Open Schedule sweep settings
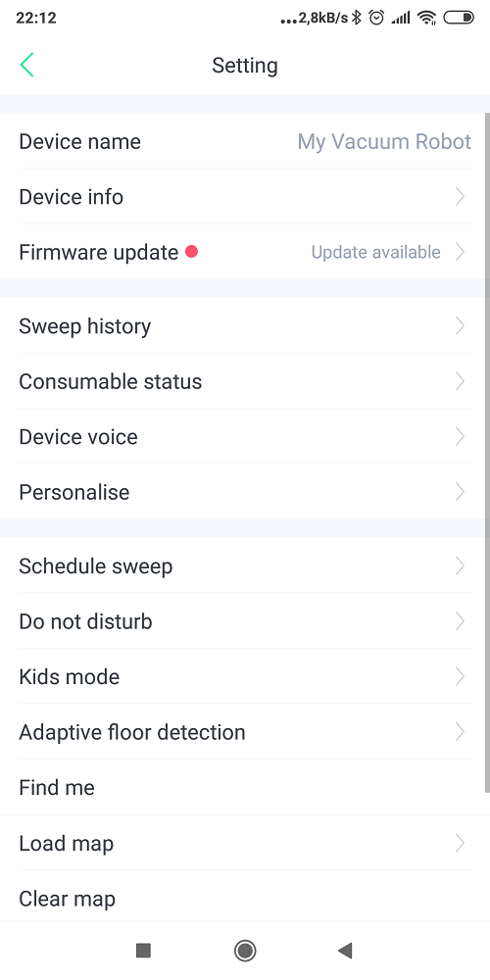The image size is (490, 980). coord(245,566)
